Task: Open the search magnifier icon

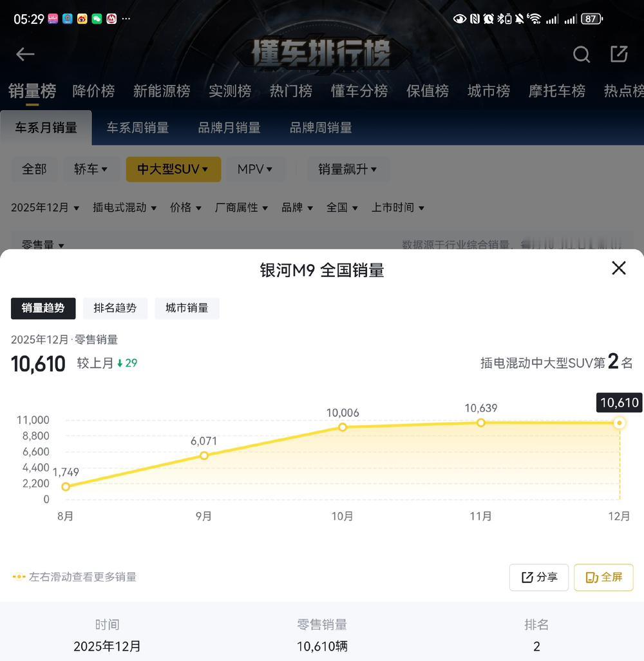Action: click(x=581, y=54)
